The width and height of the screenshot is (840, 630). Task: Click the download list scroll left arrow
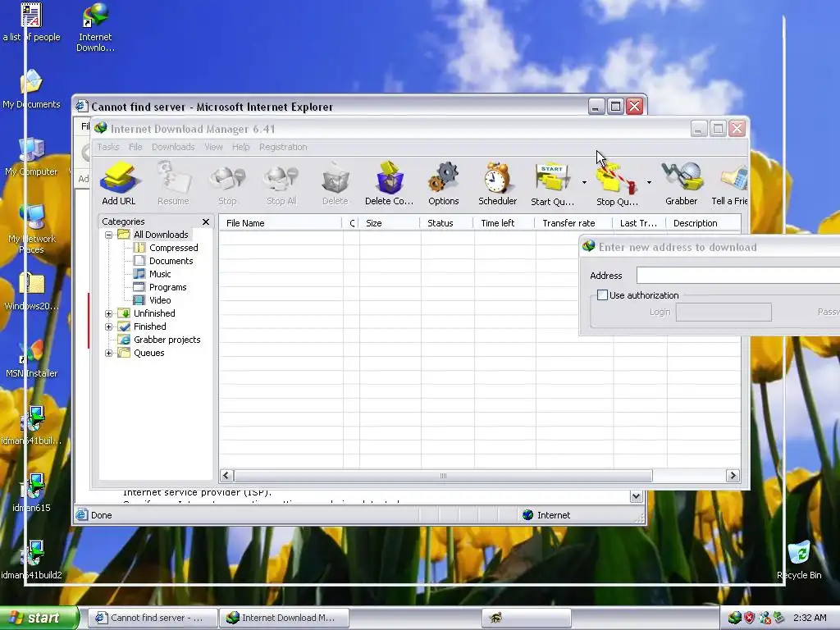(x=226, y=476)
